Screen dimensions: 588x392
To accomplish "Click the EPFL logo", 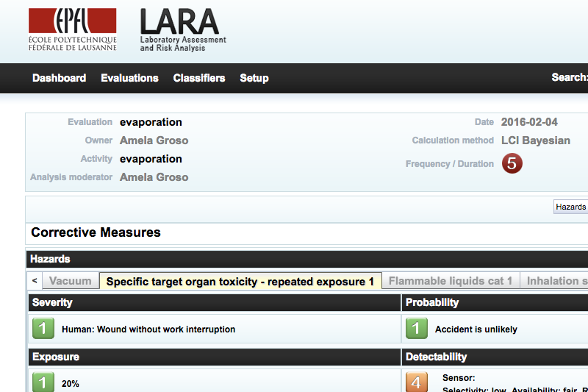I will [72, 29].
